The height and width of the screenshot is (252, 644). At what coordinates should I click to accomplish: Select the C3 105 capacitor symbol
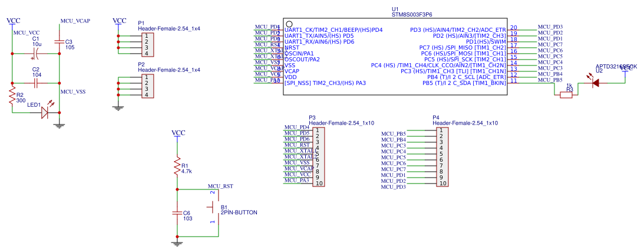pyautogui.click(x=60, y=41)
